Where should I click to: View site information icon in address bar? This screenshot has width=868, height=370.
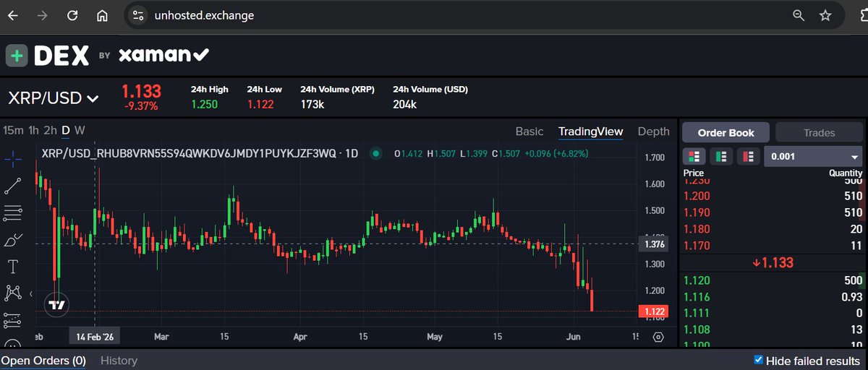pyautogui.click(x=138, y=15)
